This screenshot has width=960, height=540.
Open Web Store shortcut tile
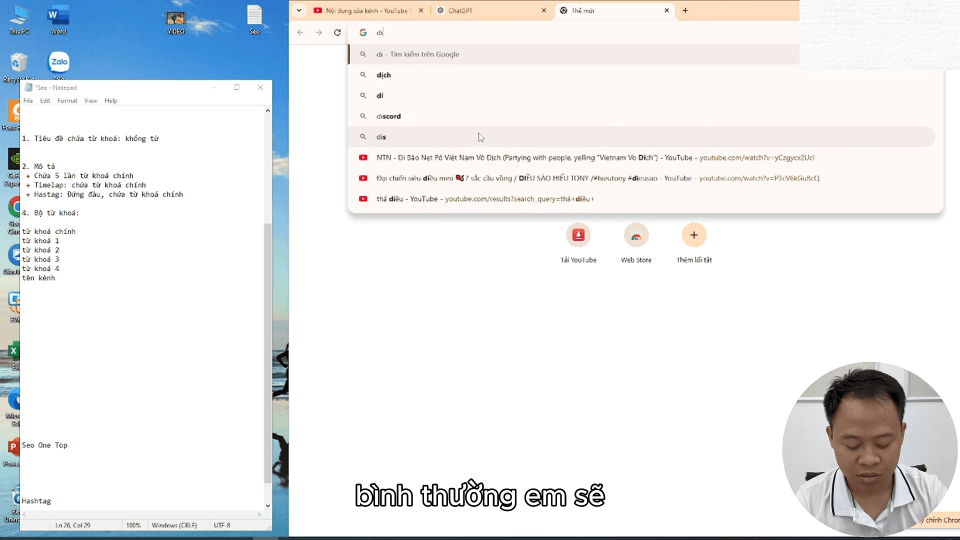point(636,243)
